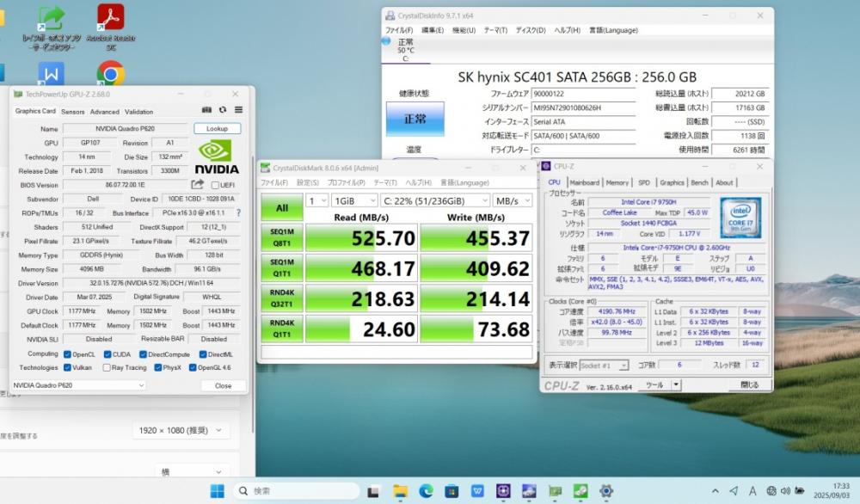Click the 正常 health status button
860x504 pixels.
[415, 119]
